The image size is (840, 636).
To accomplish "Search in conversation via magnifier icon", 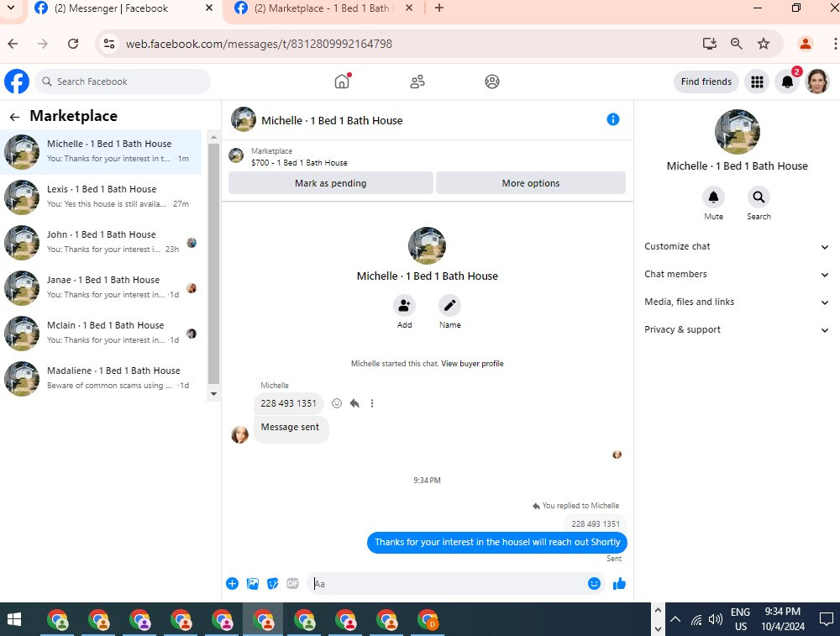I will [759, 197].
